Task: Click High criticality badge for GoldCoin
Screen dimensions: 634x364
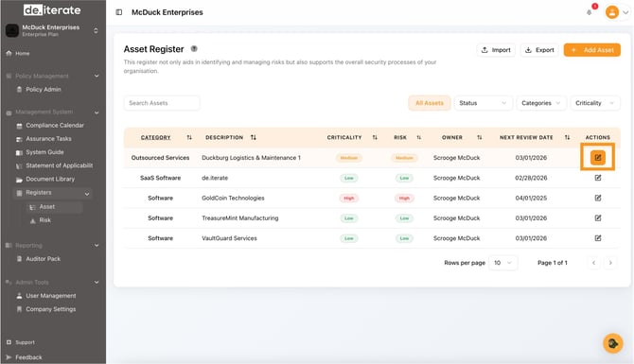Action: tap(349, 198)
